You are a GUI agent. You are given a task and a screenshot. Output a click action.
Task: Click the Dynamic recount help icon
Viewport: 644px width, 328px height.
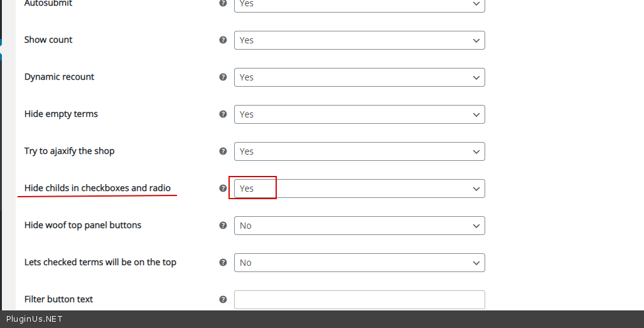click(x=223, y=77)
